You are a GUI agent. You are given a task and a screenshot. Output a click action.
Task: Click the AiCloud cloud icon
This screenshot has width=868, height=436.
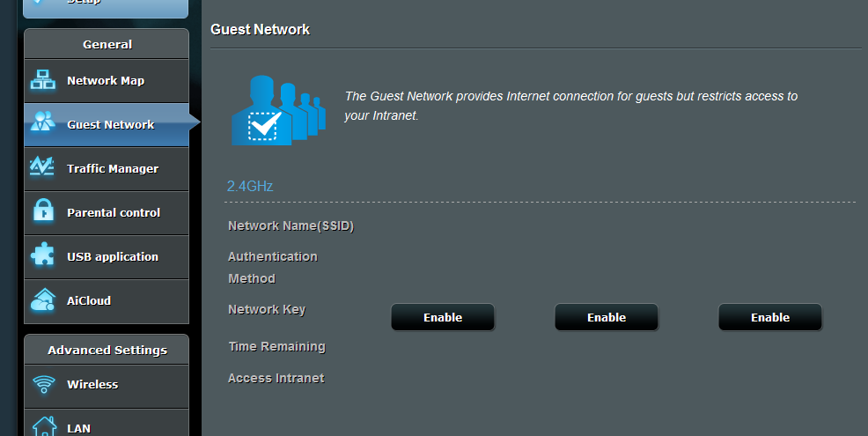click(x=43, y=299)
